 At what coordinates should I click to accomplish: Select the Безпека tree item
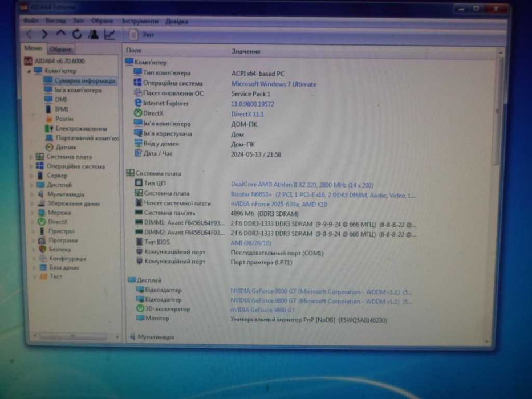(x=60, y=249)
